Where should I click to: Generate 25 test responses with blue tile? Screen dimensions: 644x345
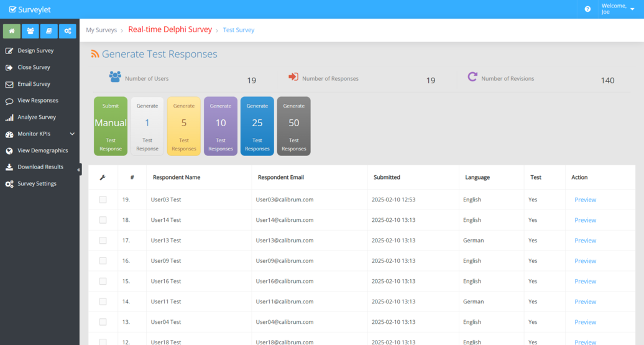coord(257,126)
